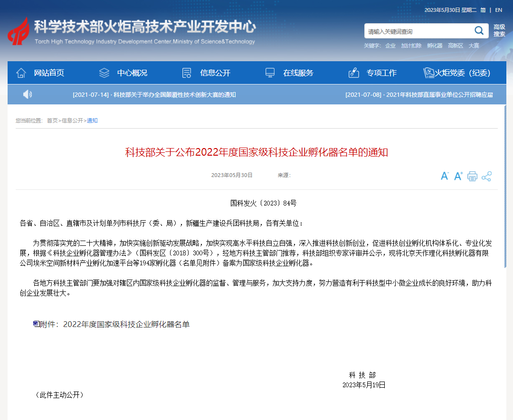513x420 pixels.
Task: Click header date 2023年5月30日 星期二
Action: click(450, 10)
